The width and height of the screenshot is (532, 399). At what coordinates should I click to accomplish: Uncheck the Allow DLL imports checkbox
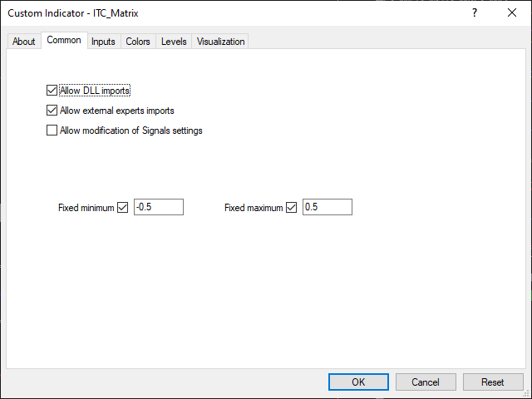coord(52,91)
